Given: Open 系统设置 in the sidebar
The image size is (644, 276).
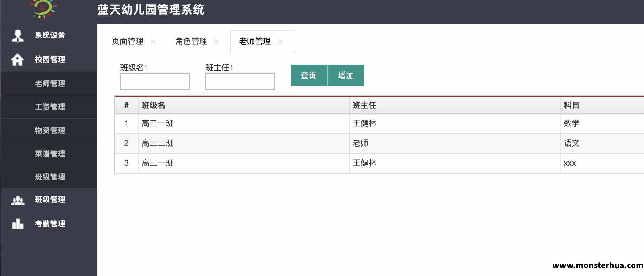Looking at the screenshot, I should pyautogui.click(x=49, y=35).
